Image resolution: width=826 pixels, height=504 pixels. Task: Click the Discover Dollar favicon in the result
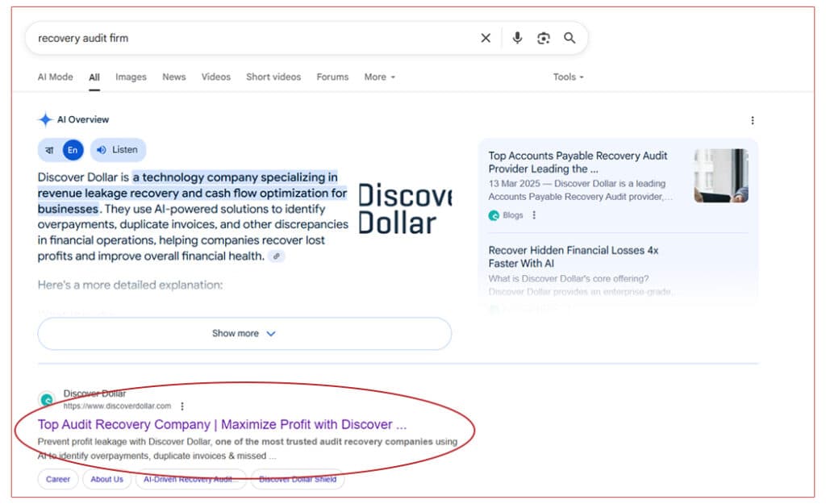47,400
